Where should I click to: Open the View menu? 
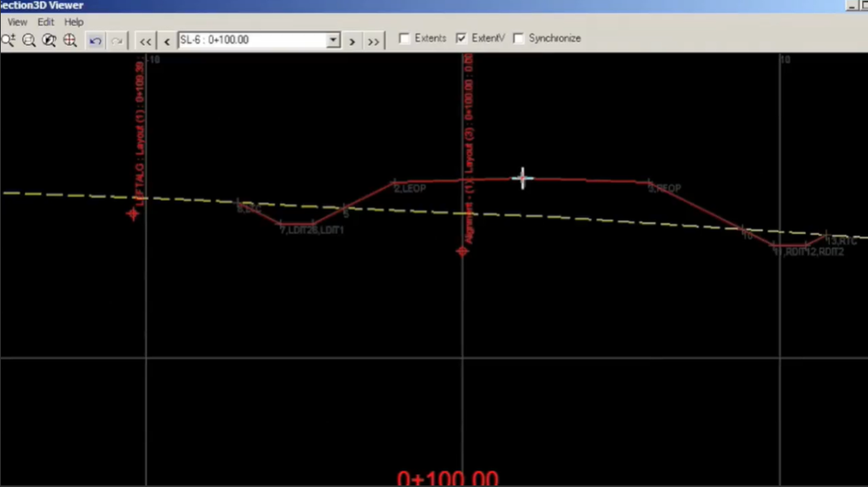point(17,23)
